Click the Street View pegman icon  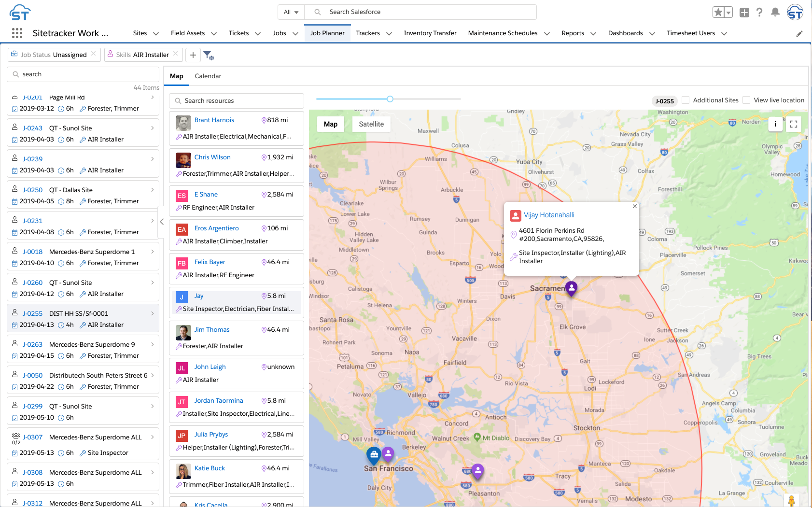click(x=792, y=501)
